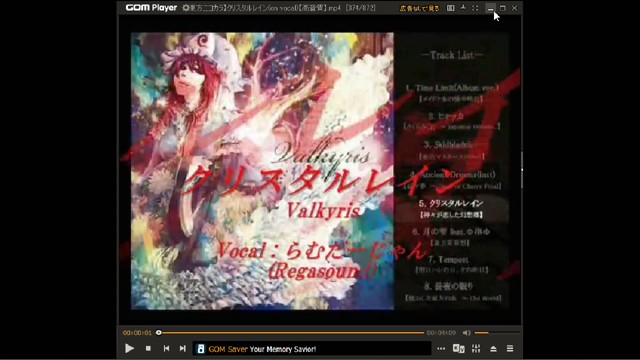640x360 pixels.
Task: Click the gear settings icon in title bar
Action: [x=186, y=8]
